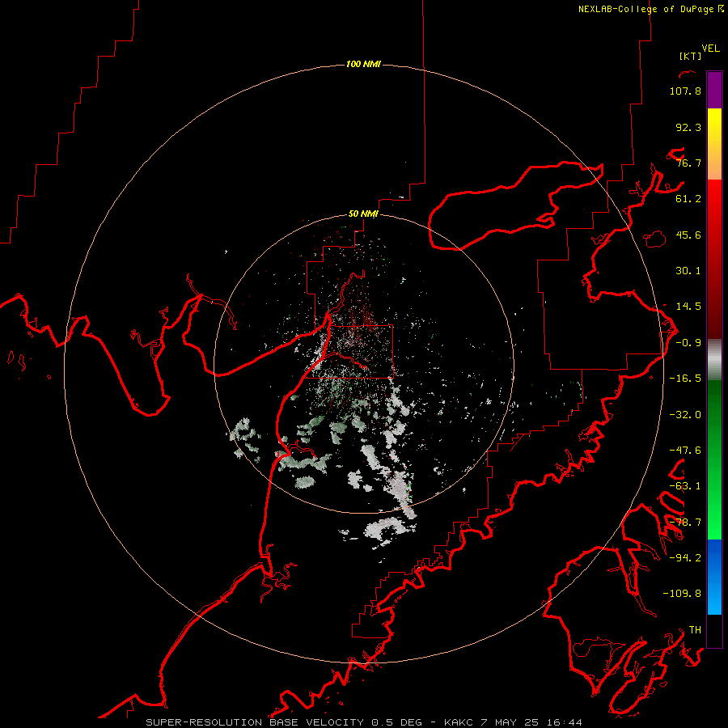
Task: Click the -16.5 velocity scale value
Action: [685, 379]
